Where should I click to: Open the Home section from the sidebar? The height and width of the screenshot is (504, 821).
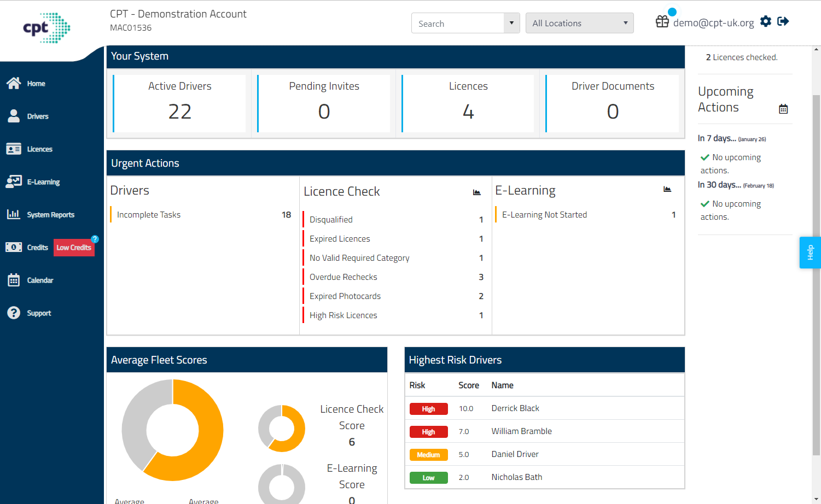click(x=14, y=83)
